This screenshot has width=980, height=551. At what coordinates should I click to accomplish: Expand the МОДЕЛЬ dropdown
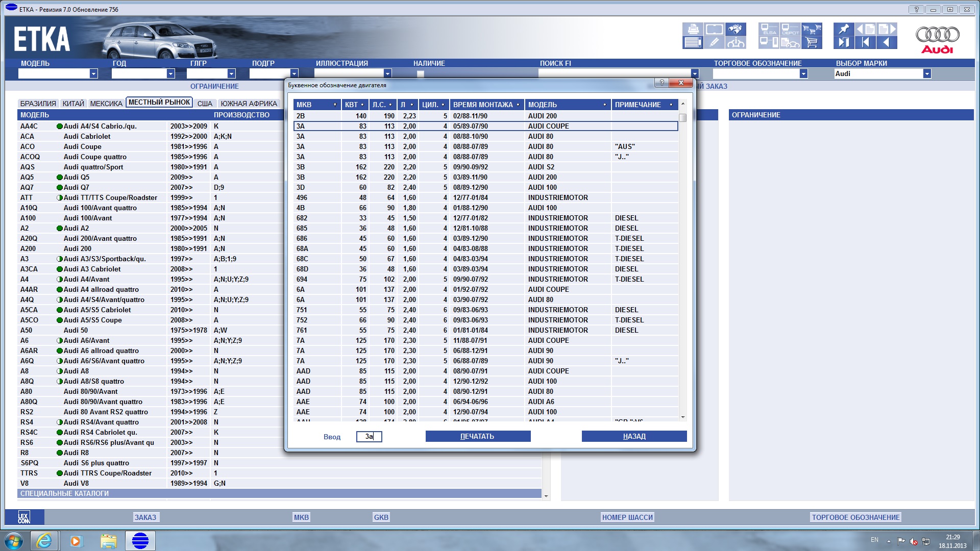pos(93,74)
